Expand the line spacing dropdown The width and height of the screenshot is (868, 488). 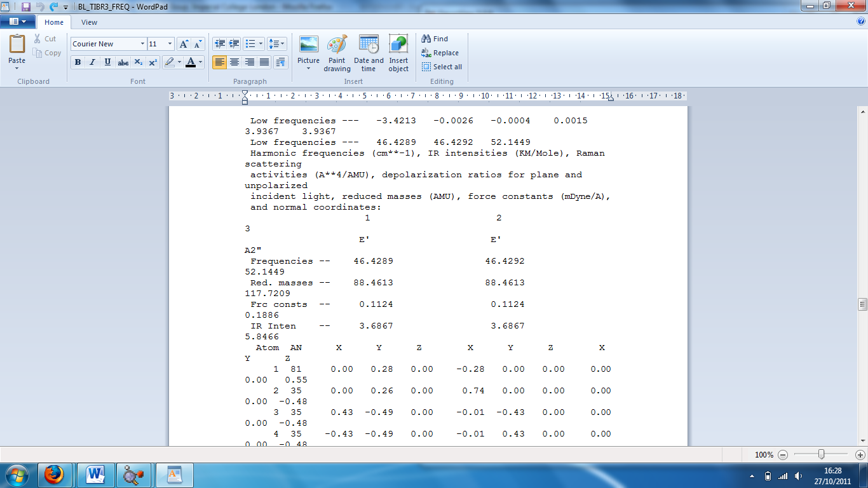point(283,44)
